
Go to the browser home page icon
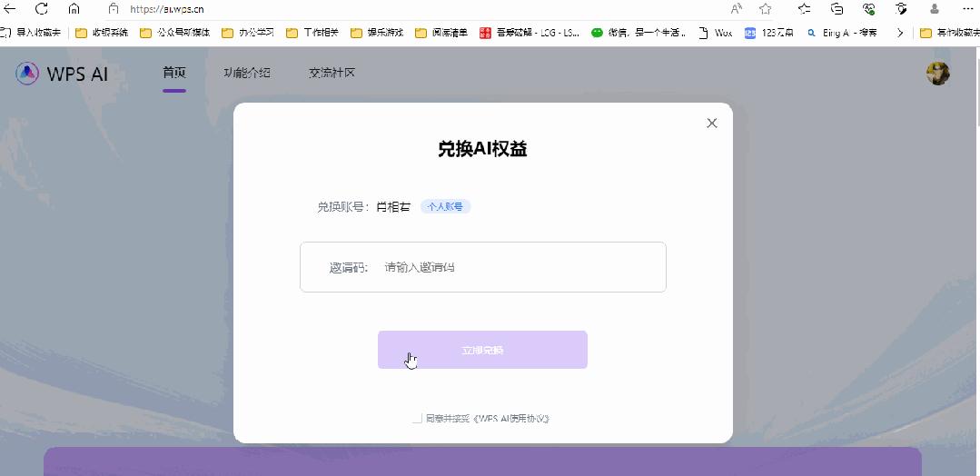click(x=74, y=9)
